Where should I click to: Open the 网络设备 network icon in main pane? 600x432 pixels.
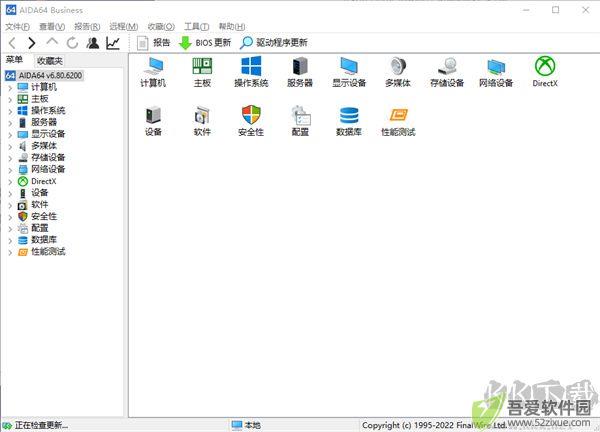point(496,72)
